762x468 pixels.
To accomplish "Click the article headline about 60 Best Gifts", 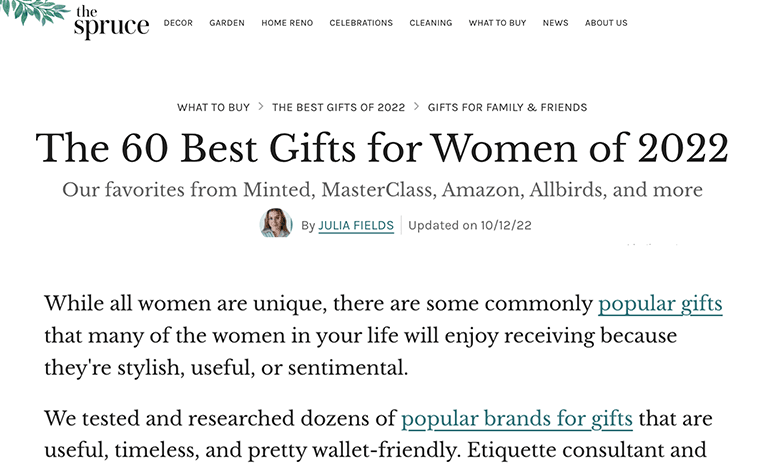I will pos(382,148).
